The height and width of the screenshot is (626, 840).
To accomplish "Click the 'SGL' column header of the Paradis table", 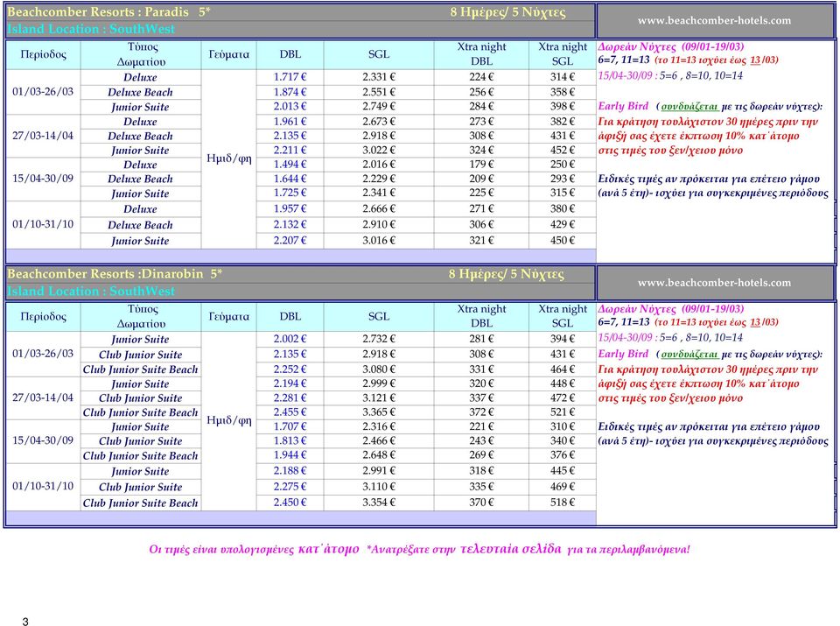I will click(x=379, y=54).
